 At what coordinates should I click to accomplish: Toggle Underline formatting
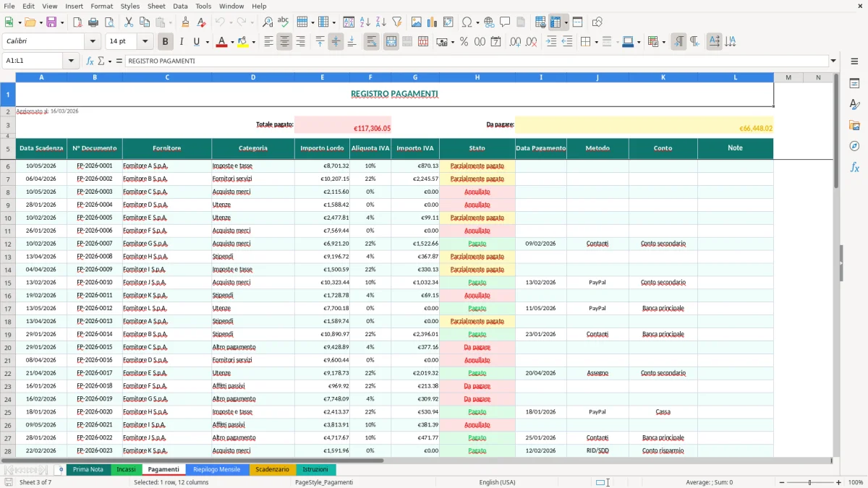[x=197, y=42]
